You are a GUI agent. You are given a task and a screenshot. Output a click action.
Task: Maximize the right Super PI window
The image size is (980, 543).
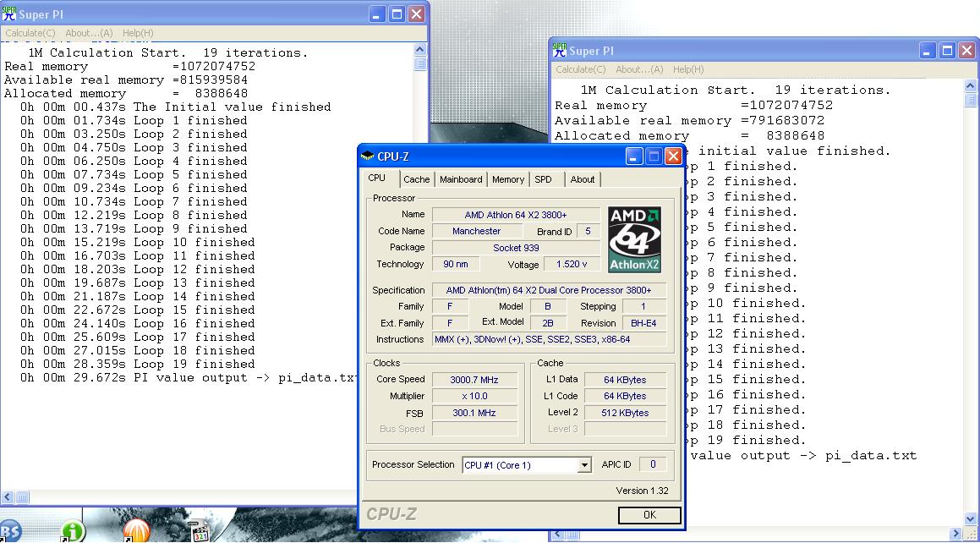coord(947,51)
